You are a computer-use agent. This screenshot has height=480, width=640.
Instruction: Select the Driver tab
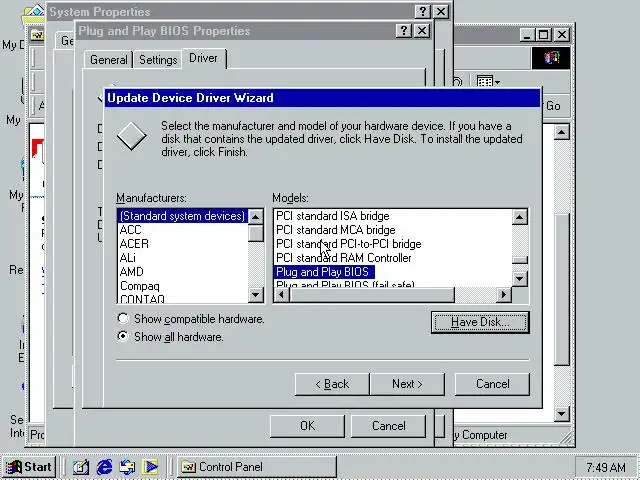203,58
